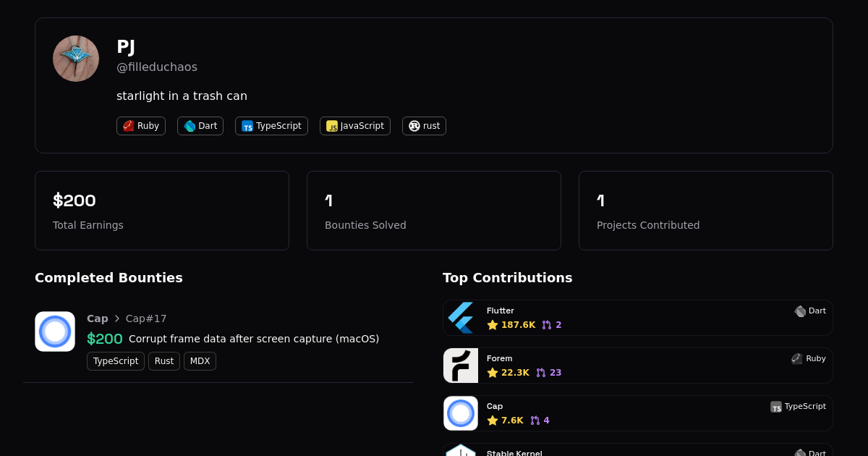Select the Dart language tag
This screenshot has width=868, height=456.
coord(200,126)
